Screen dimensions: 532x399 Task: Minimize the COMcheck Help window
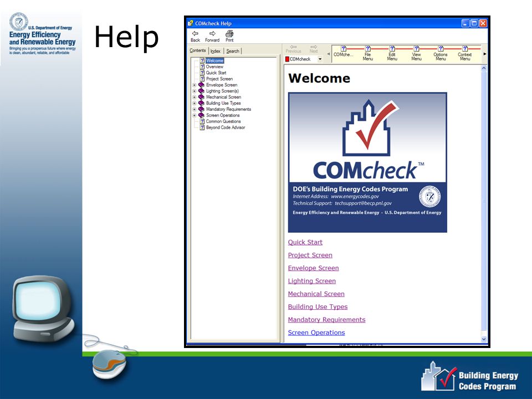pyautogui.click(x=465, y=23)
